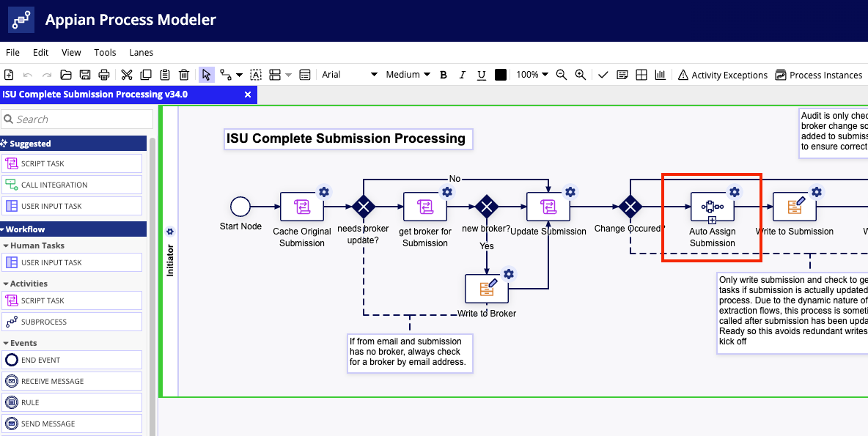Toggle Underline text formatting
The height and width of the screenshot is (436, 868).
coord(481,75)
